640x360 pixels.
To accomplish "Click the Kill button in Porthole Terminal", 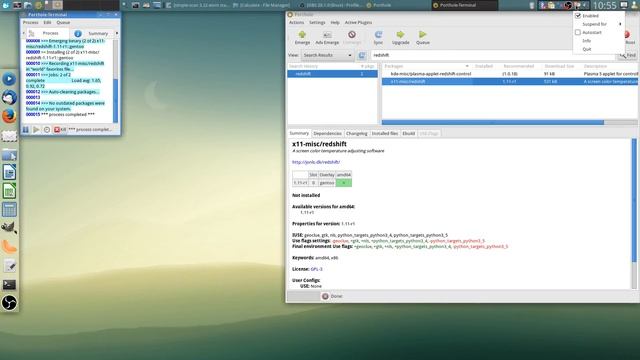I will pos(60,129).
